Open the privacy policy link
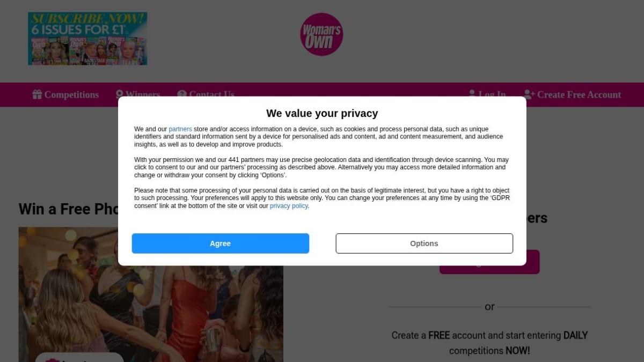Image resolution: width=644 pixels, height=362 pixels. [x=289, y=206]
